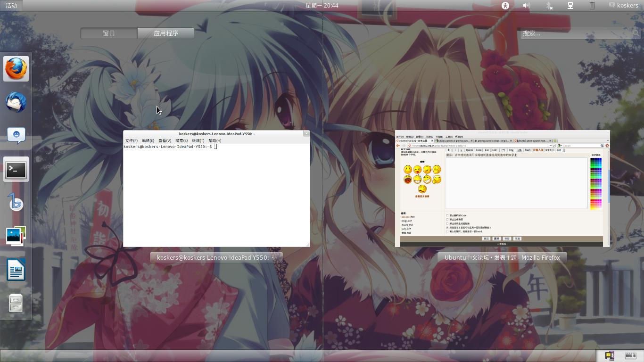
Task: Open the Bluetooth indicator in top bar
Action: [x=549, y=6]
